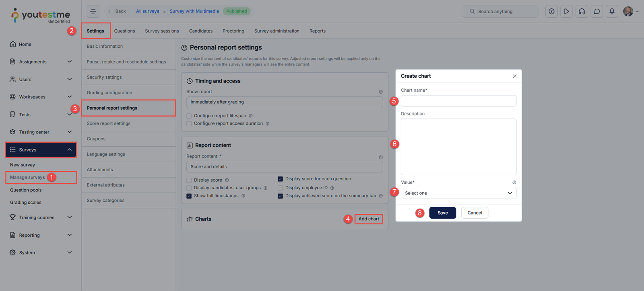This screenshot has height=291, width=644.
Task: Open the headset support icon
Action: click(582, 11)
